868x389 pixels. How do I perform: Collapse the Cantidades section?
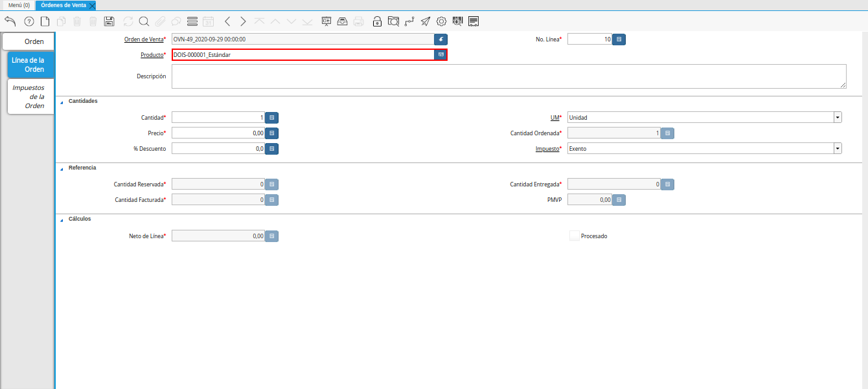[x=62, y=102]
